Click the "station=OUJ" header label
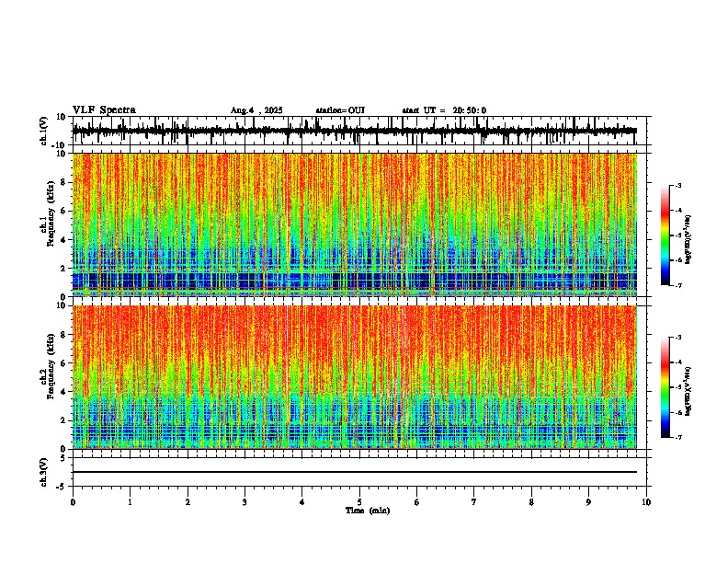728x563 pixels. 340,110
